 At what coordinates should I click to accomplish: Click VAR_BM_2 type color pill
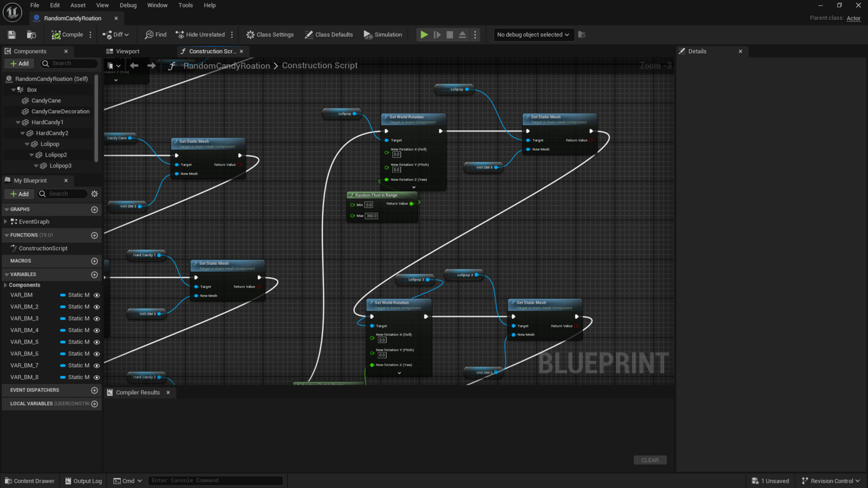63,307
